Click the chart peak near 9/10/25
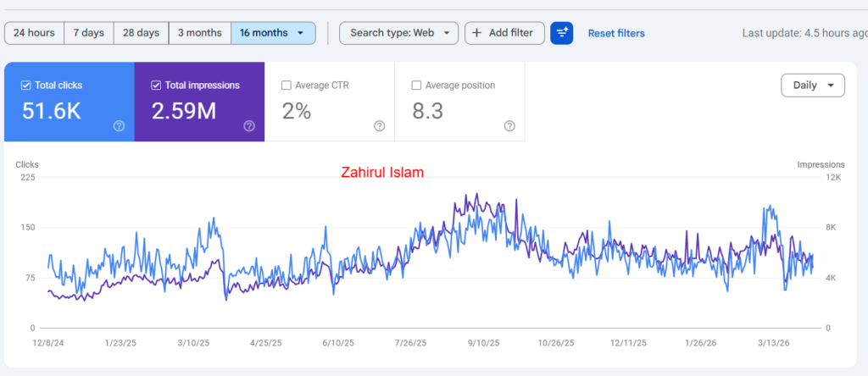868x376 pixels. [x=476, y=194]
